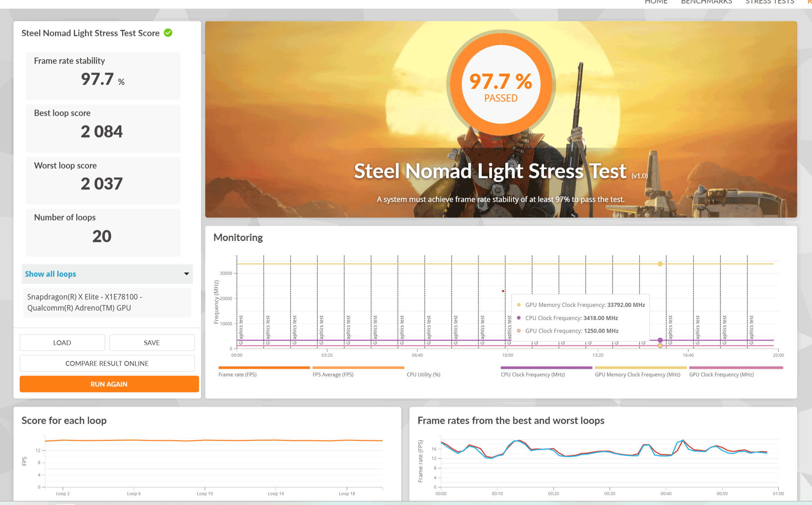Click the purple CPU clock data point marker
Image resolution: width=812 pixels, height=505 pixels.
(x=660, y=340)
